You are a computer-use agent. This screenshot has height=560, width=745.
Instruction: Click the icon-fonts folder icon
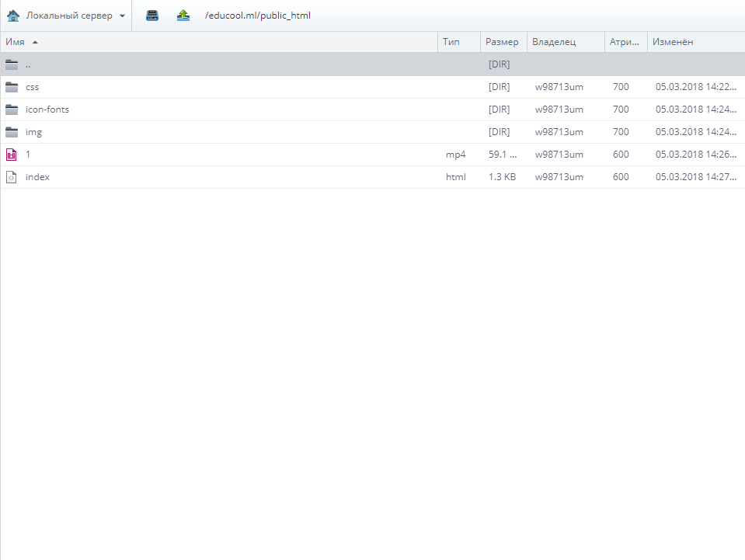(12, 110)
